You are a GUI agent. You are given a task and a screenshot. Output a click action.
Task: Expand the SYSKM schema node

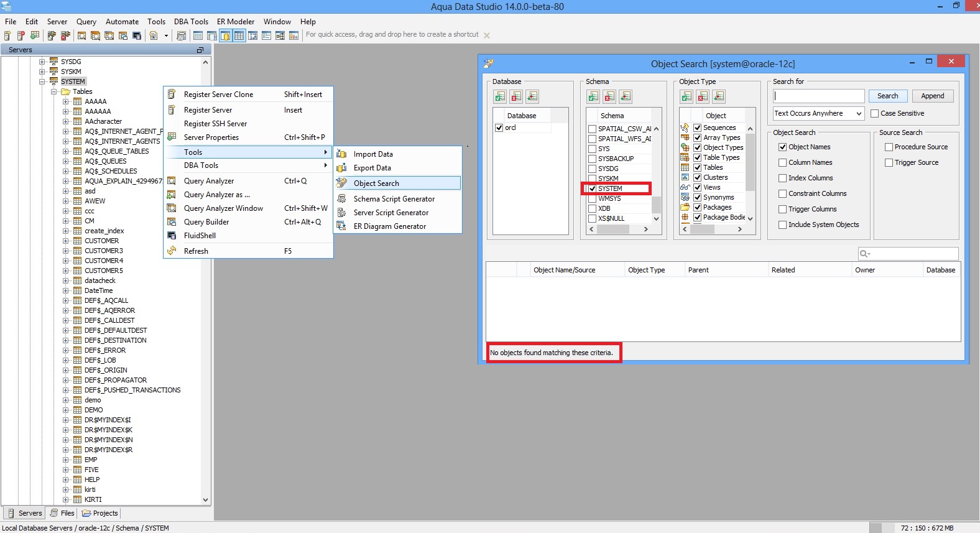pos(42,72)
